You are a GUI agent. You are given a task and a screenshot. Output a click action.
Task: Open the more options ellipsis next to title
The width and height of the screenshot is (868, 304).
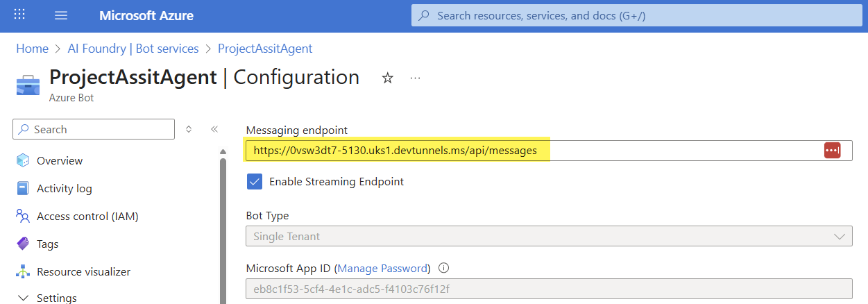(415, 78)
